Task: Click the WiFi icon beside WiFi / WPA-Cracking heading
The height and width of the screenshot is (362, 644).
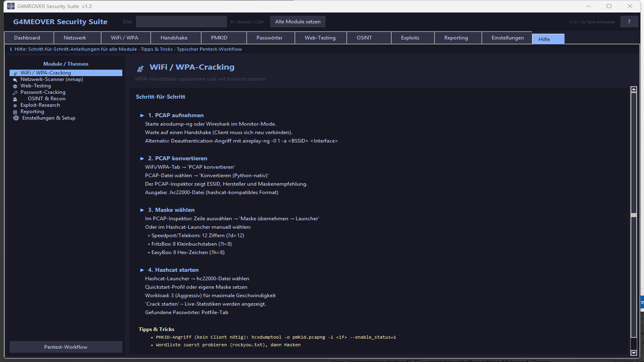Action: [x=141, y=68]
